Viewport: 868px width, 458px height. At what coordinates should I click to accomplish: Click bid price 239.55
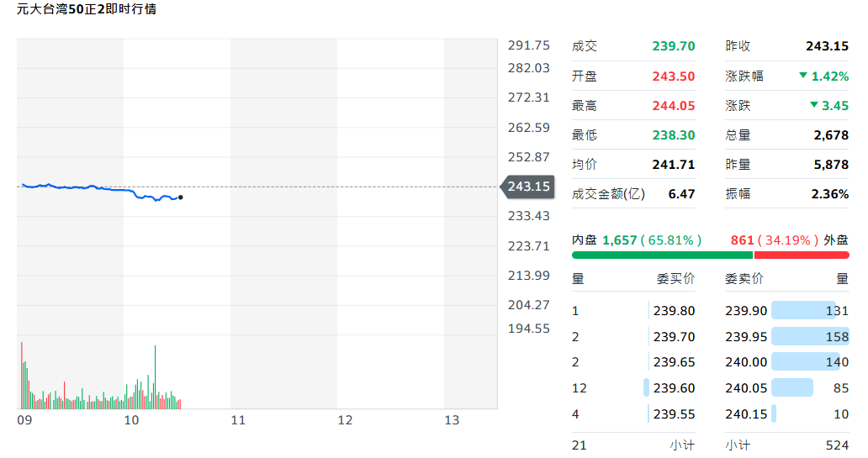pos(674,413)
